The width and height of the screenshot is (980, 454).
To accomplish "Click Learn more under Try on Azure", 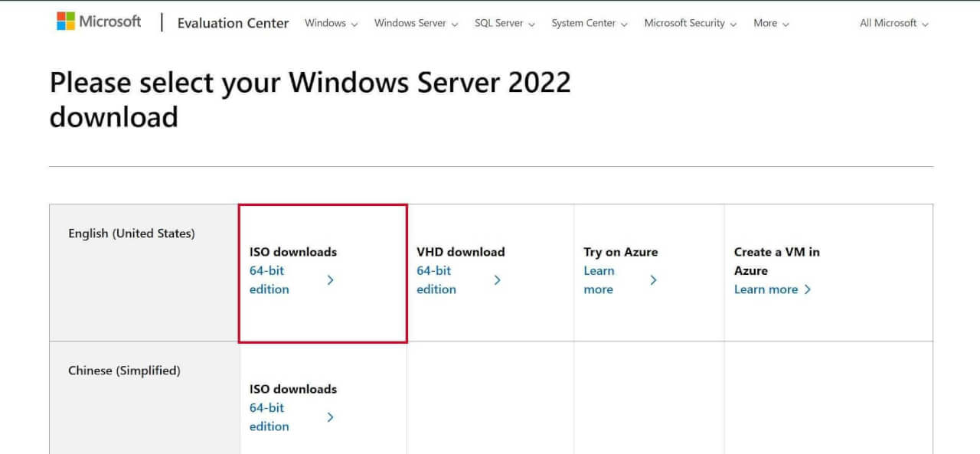I will click(599, 279).
